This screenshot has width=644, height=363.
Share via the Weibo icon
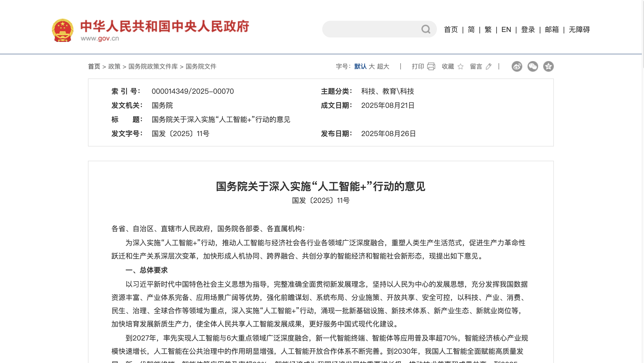pyautogui.click(x=517, y=67)
